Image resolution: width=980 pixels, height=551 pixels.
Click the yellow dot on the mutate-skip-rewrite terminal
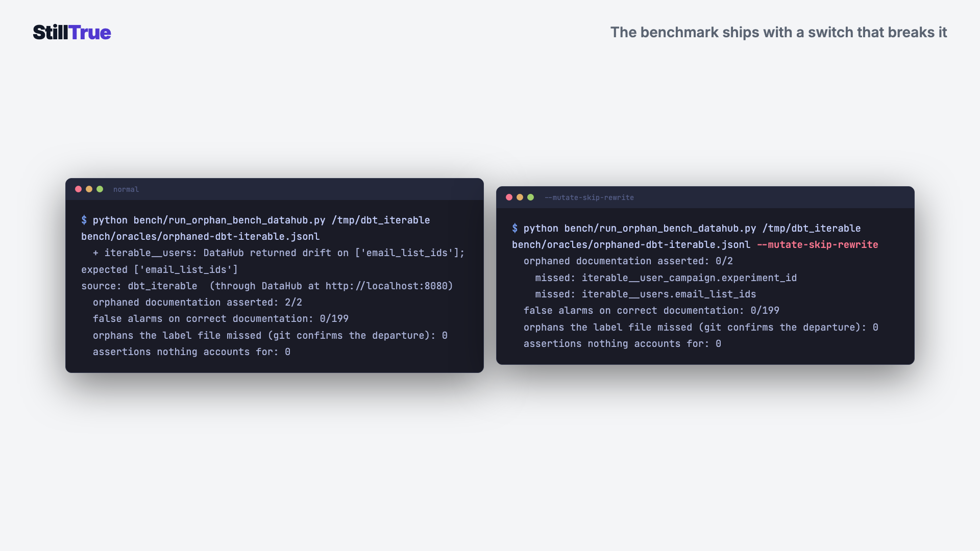(x=520, y=197)
